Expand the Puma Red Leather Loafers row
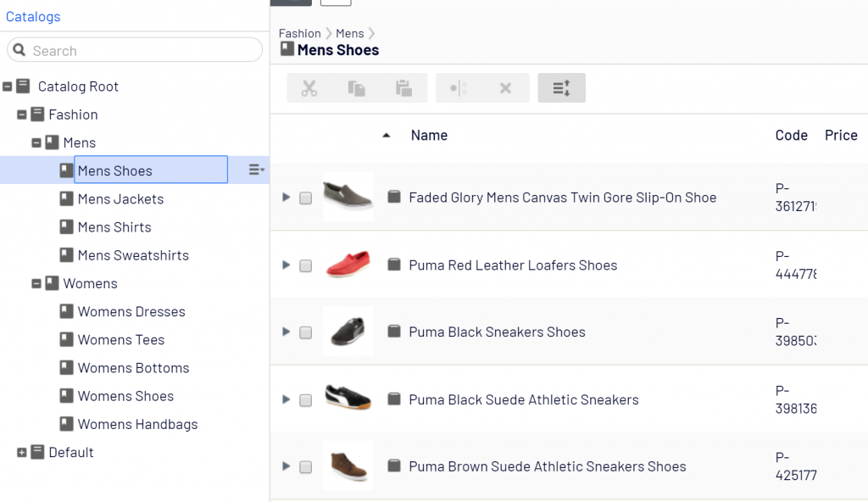The width and height of the screenshot is (868, 502). (287, 265)
